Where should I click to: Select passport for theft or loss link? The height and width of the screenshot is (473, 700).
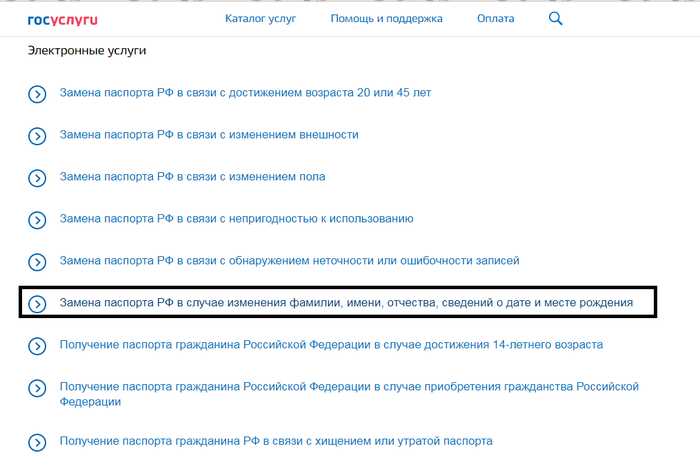click(276, 441)
